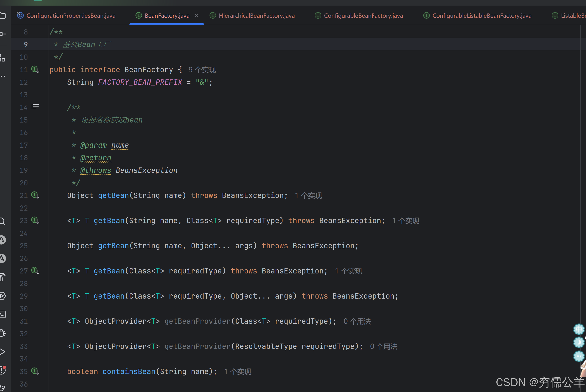
Task: Click '0 个用法' hint on line 31
Action: (x=357, y=321)
